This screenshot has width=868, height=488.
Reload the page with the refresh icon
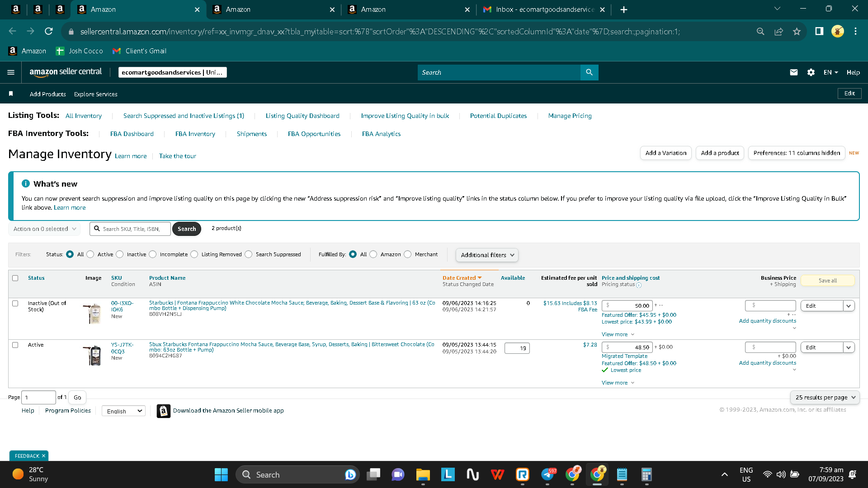[x=49, y=31]
